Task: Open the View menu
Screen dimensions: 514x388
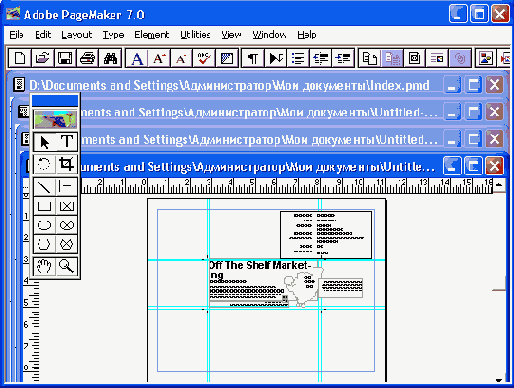Action: coord(231,35)
